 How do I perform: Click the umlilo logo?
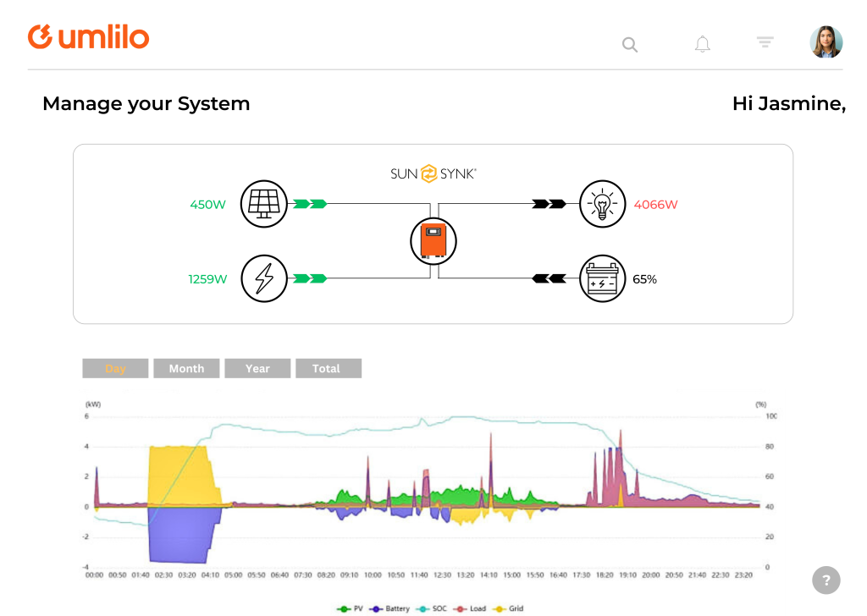click(x=88, y=37)
